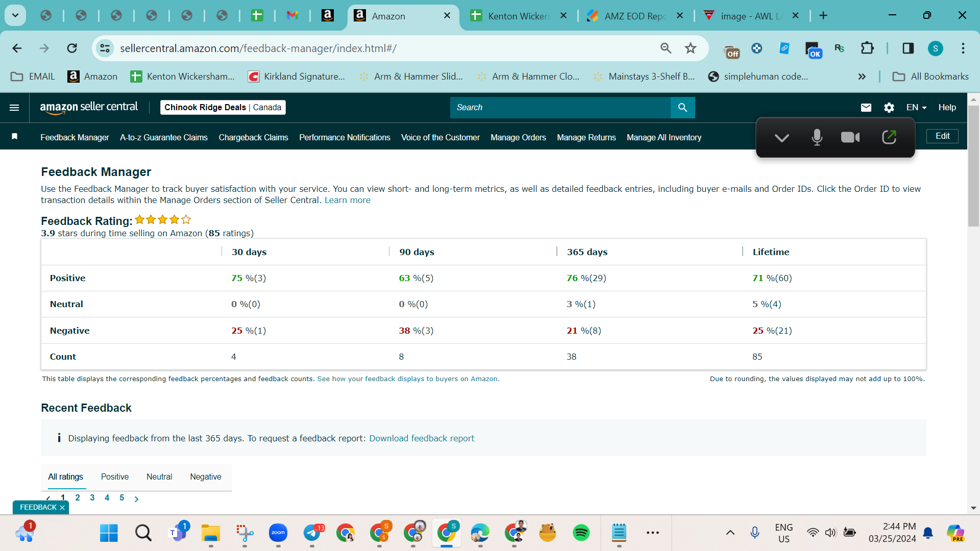The width and height of the screenshot is (980, 551).
Task: Open See how your feedback displays link
Action: point(407,379)
